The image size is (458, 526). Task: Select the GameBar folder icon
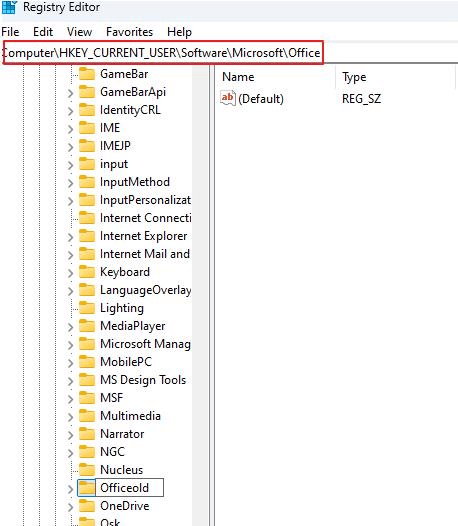coord(87,74)
